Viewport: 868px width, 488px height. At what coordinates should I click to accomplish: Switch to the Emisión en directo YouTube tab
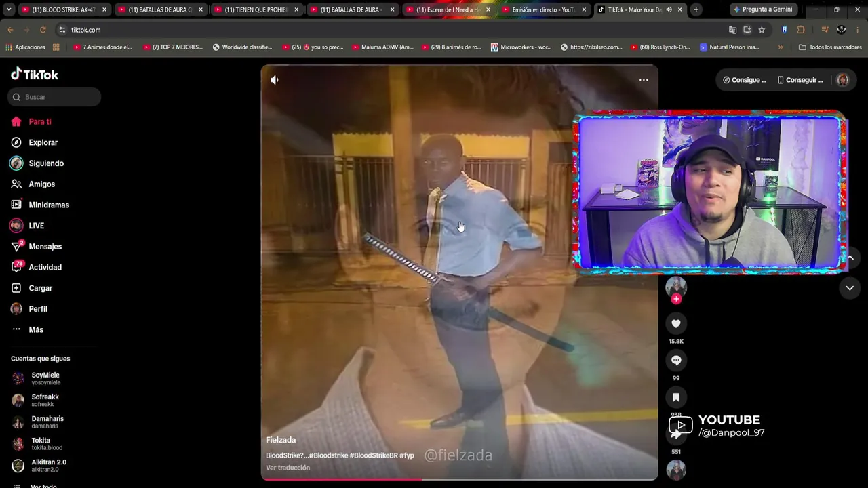pyautogui.click(x=544, y=9)
